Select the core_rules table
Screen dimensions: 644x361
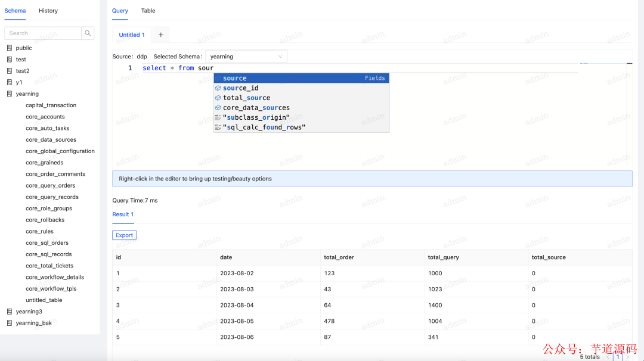pyautogui.click(x=39, y=232)
